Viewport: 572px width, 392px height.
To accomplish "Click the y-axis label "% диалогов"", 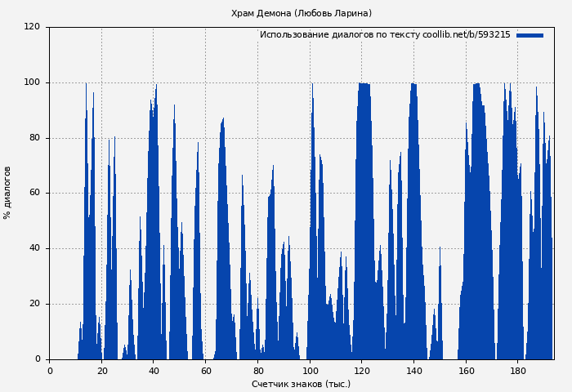I will tap(7, 193).
